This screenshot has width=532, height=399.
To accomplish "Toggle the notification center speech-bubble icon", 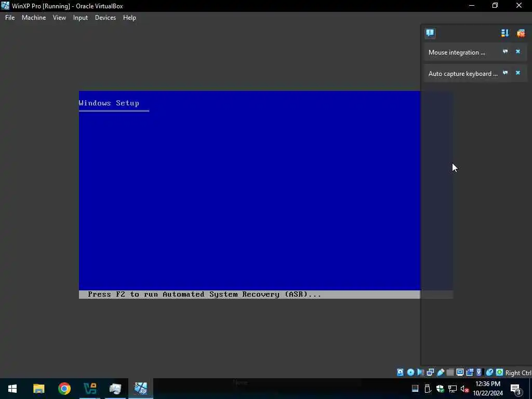I will click(430, 33).
